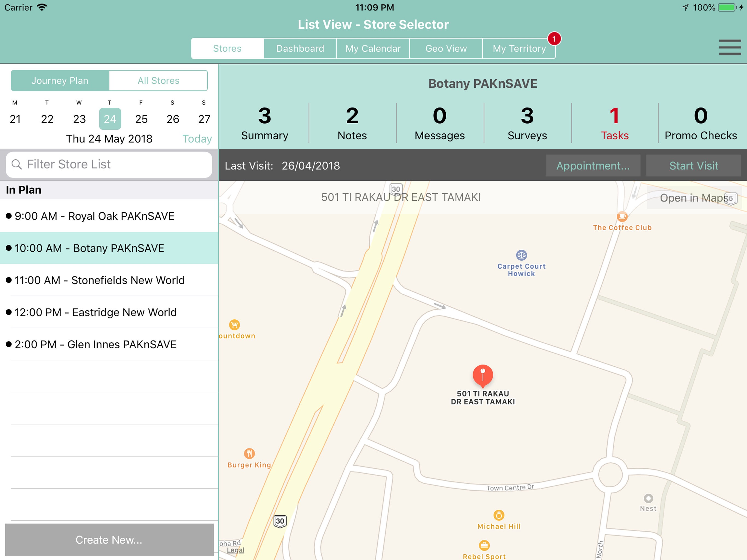
Task: Tap The Coffee Club map icon
Action: click(622, 217)
